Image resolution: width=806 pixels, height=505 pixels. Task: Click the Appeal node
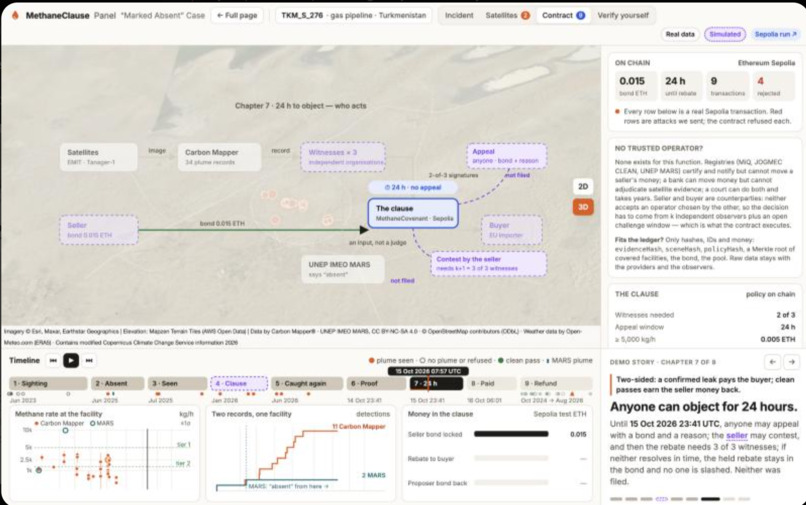point(507,156)
